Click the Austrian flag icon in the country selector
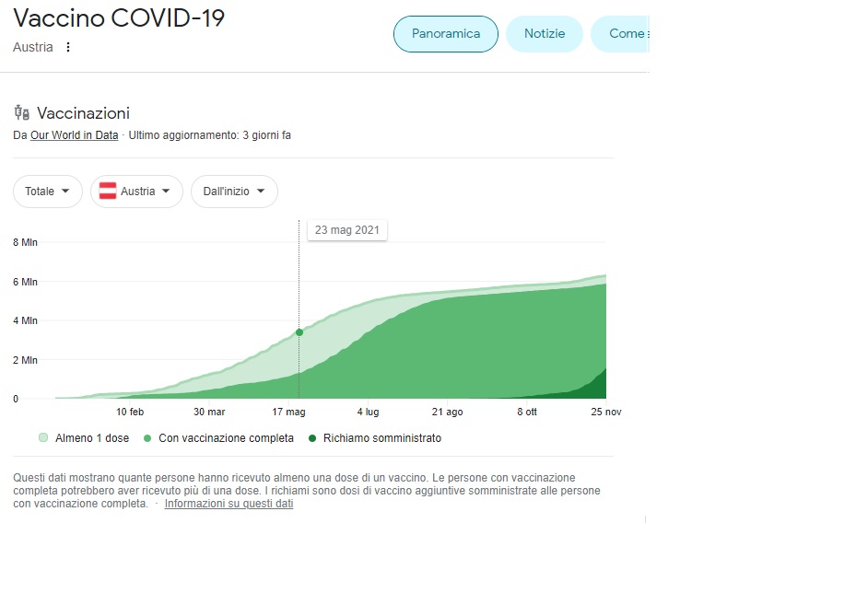Image resolution: width=844 pixels, height=616 pixels. pyautogui.click(x=108, y=191)
